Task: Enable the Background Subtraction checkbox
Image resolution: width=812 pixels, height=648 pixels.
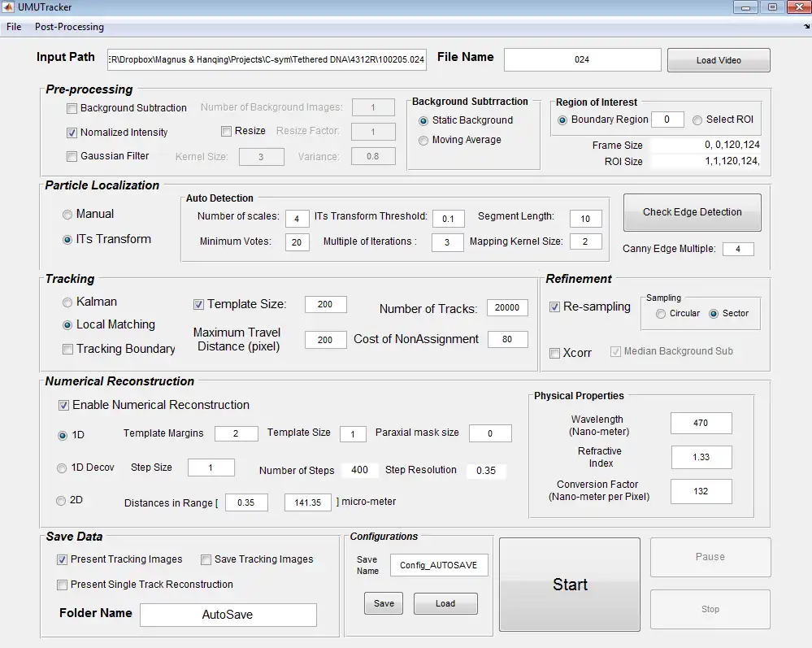Action: [72, 108]
